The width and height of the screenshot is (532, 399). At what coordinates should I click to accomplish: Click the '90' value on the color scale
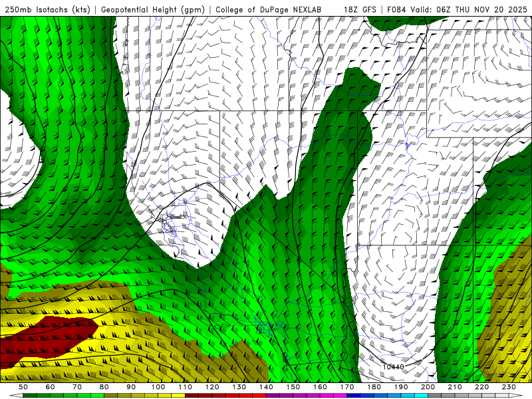tap(131, 387)
